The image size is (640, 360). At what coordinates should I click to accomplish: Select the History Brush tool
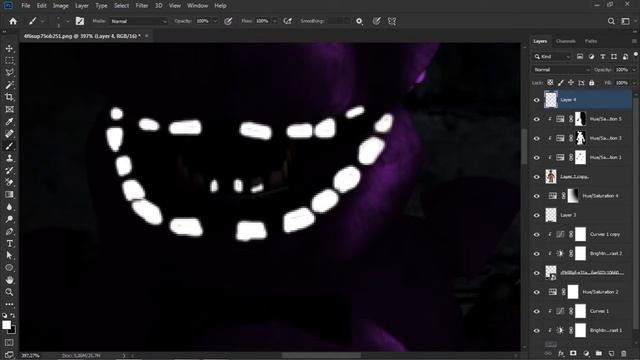coord(9,170)
